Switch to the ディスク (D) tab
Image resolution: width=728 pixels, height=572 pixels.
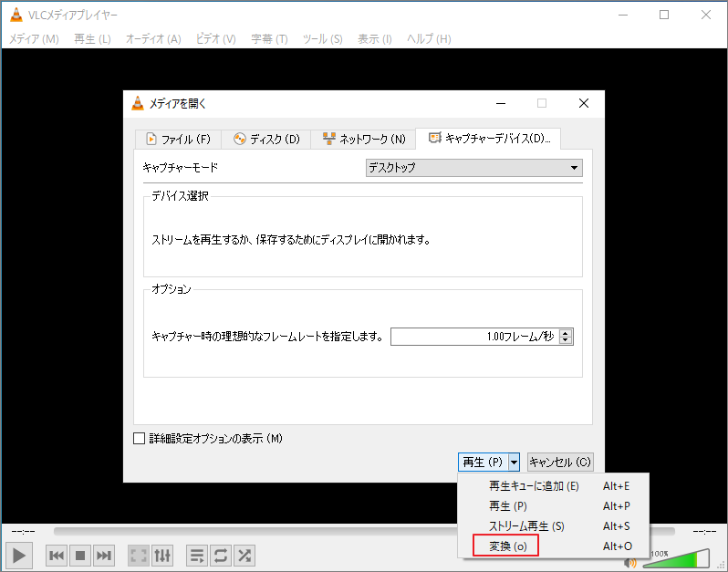(266, 140)
